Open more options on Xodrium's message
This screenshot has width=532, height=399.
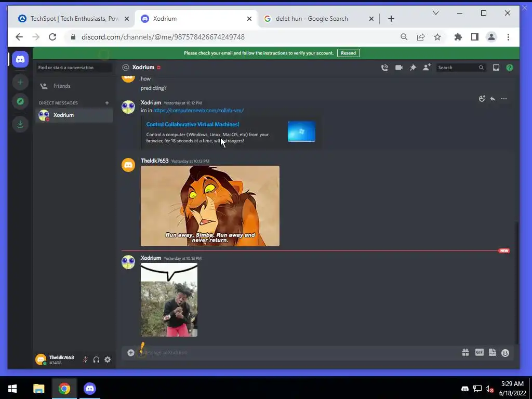pyautogui.click(x=504, y=99)
